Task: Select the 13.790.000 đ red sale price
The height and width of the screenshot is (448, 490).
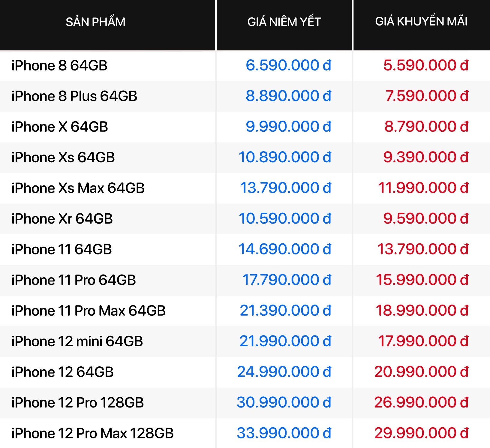Action: 422,249
